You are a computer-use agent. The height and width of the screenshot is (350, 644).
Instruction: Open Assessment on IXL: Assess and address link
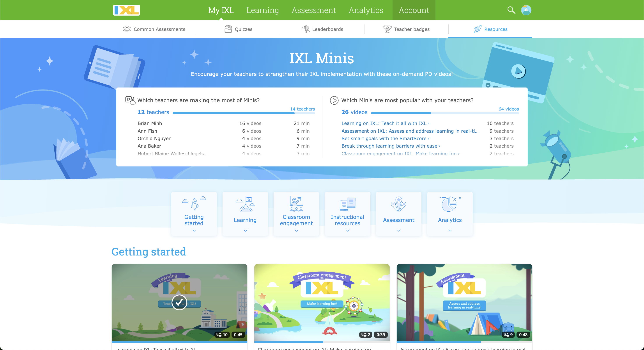pos(410,131)
